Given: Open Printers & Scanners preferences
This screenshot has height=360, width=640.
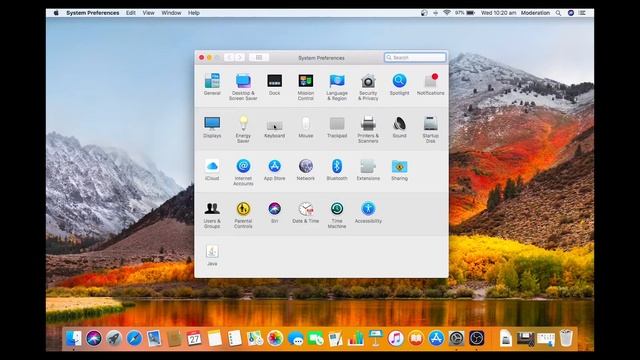Looking at the screenshot, I should tap(368, 129).
